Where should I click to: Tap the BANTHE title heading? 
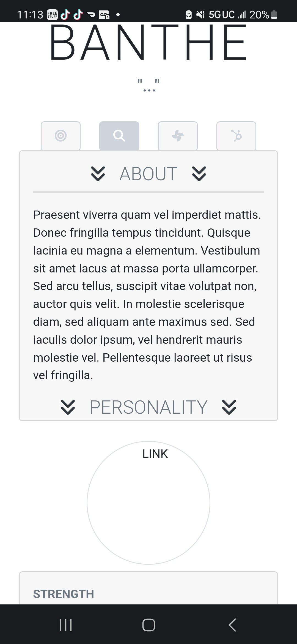[148, 42]
